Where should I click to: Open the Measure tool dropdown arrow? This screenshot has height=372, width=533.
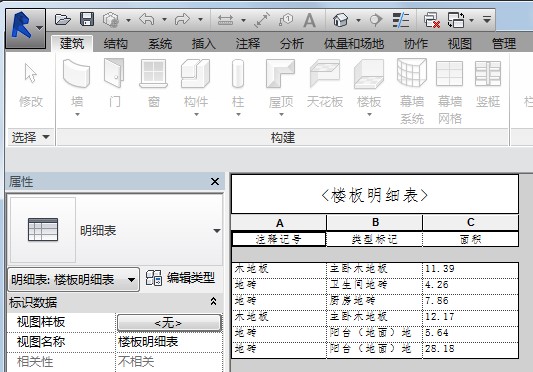tap(243, 20)
